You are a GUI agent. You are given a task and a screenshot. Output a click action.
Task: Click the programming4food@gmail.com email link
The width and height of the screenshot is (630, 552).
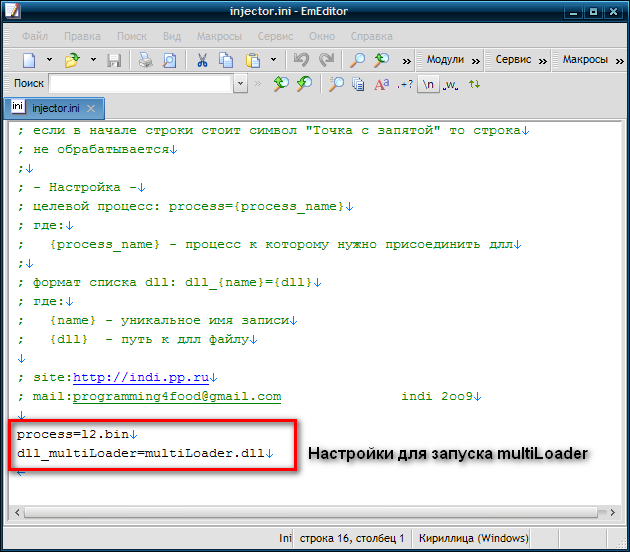[176, 396]
